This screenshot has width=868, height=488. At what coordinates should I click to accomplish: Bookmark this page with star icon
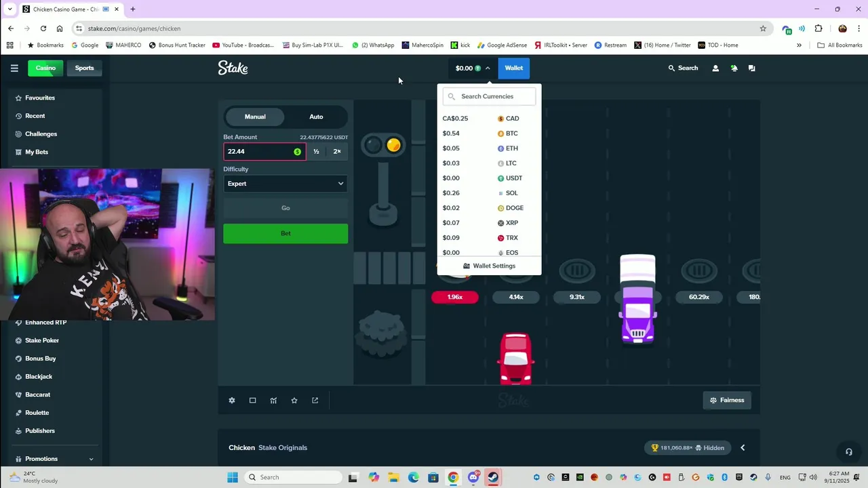click(x=763, y=28)
